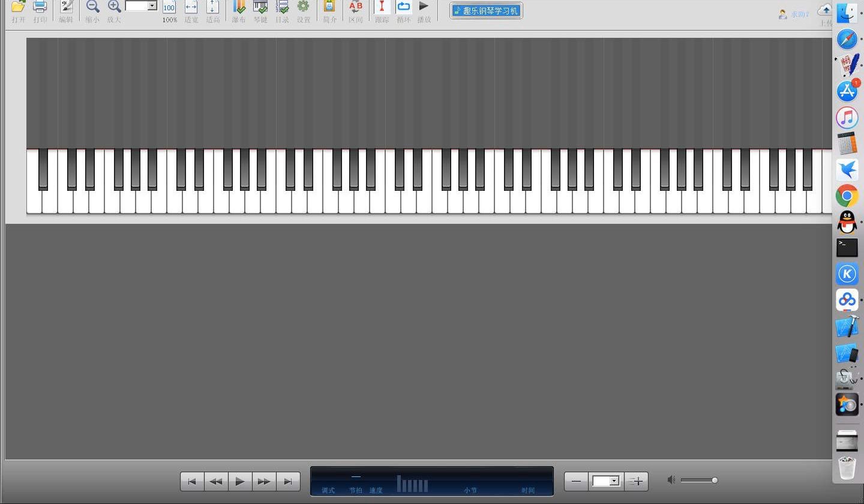864x504 pixels.
Task: Open 设置 gear settings
Action: click(304, 11)
